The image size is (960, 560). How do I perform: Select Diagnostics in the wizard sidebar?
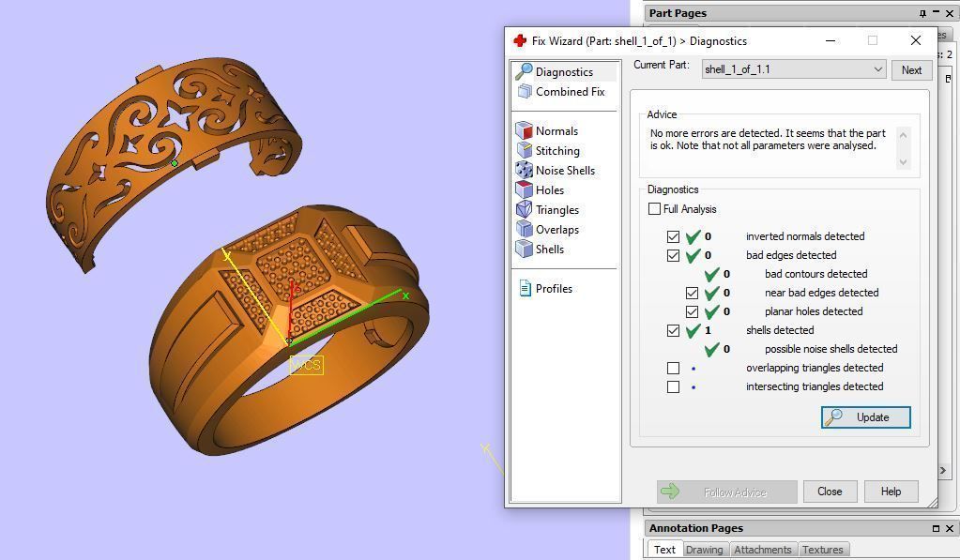[x=564, y=71]
